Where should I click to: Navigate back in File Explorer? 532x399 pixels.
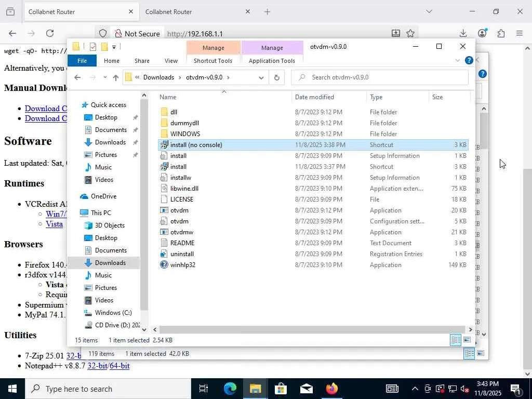[77, 77]
